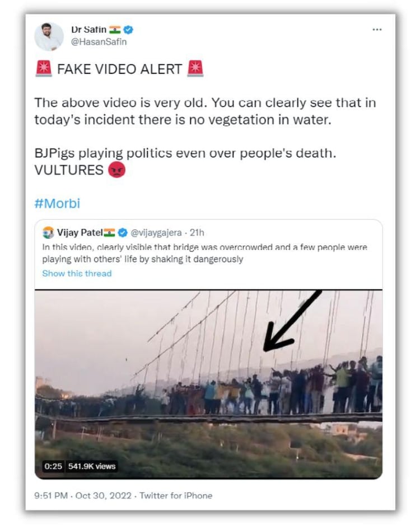Open the tweet's more options menu
The width and height of the screenshot is (420, 525).
click(x=377, y=30)
